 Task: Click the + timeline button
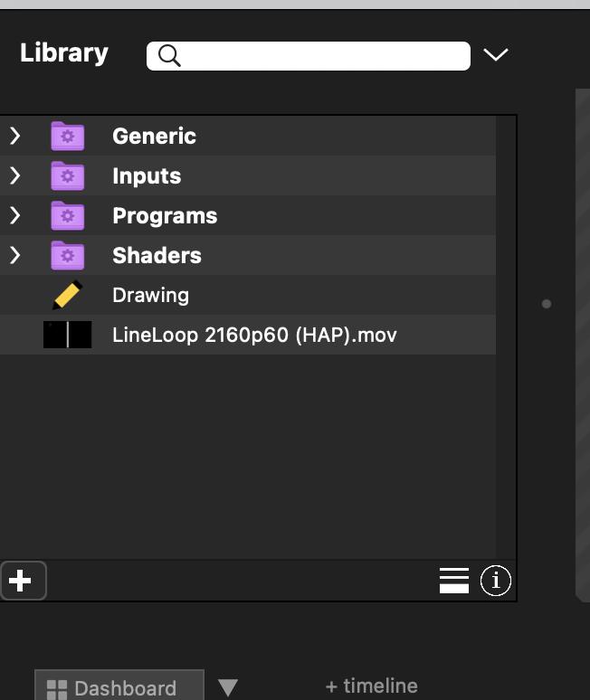pyautogui.click(x=372, y=686)
